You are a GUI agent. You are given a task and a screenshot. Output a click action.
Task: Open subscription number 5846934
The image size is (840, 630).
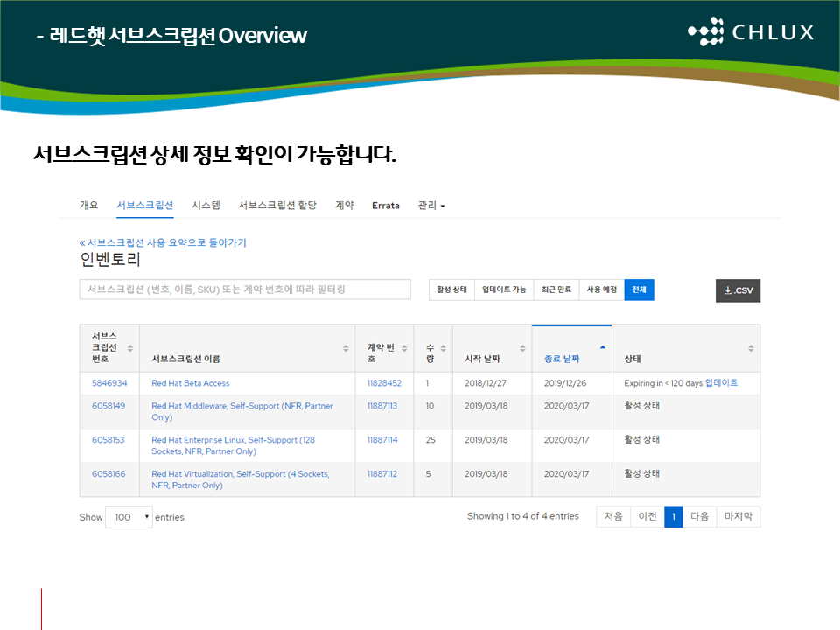[x=109, y=383]
